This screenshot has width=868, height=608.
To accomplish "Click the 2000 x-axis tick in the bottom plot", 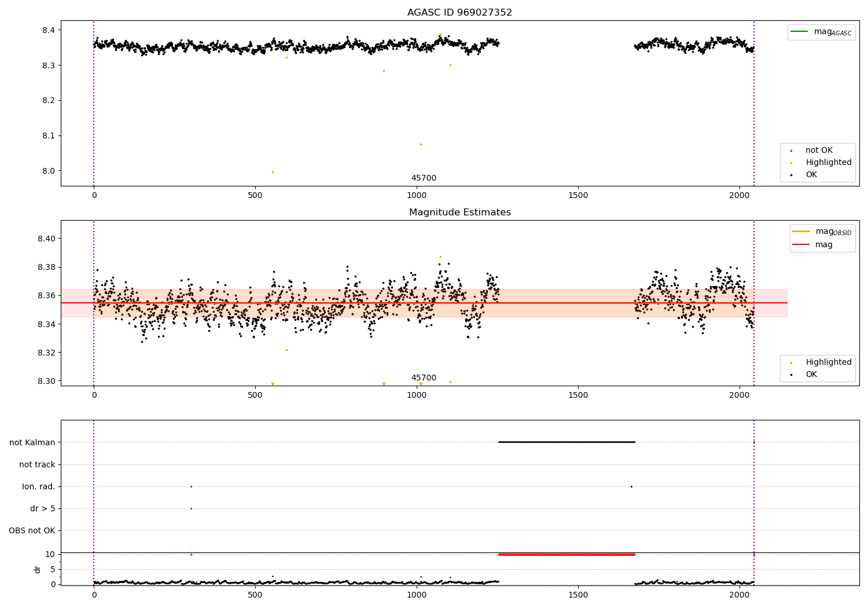I will pyautogui.click(x=740, y=595).
